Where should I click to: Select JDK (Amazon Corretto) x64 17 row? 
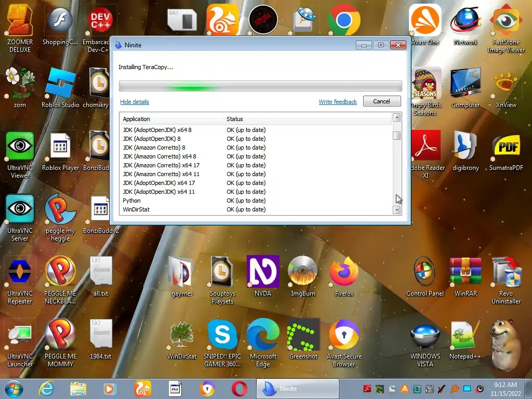pos(256,165)
